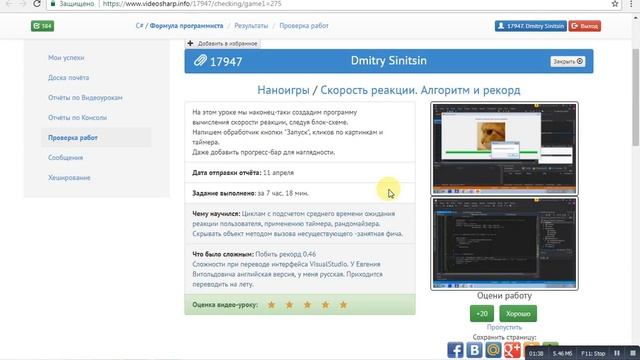
Task: Close the report with Закрыть button
Action: click(x=567, y=61)
